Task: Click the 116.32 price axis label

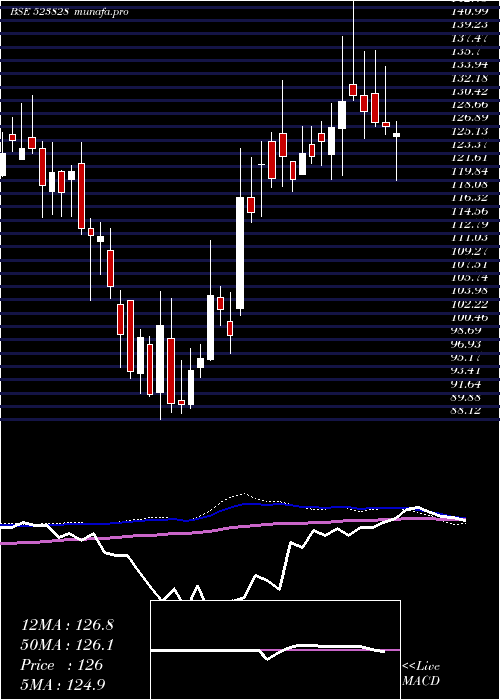Action: 468,197
